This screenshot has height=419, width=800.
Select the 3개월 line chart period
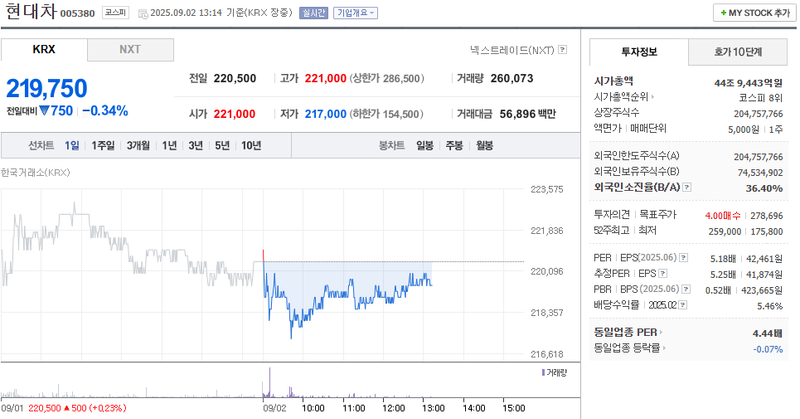point(138,146)
